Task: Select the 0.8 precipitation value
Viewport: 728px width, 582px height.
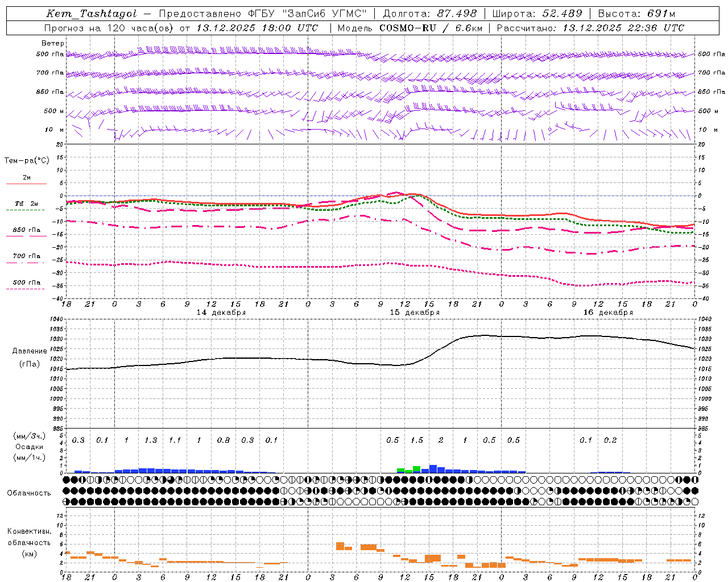Action: 224,440
